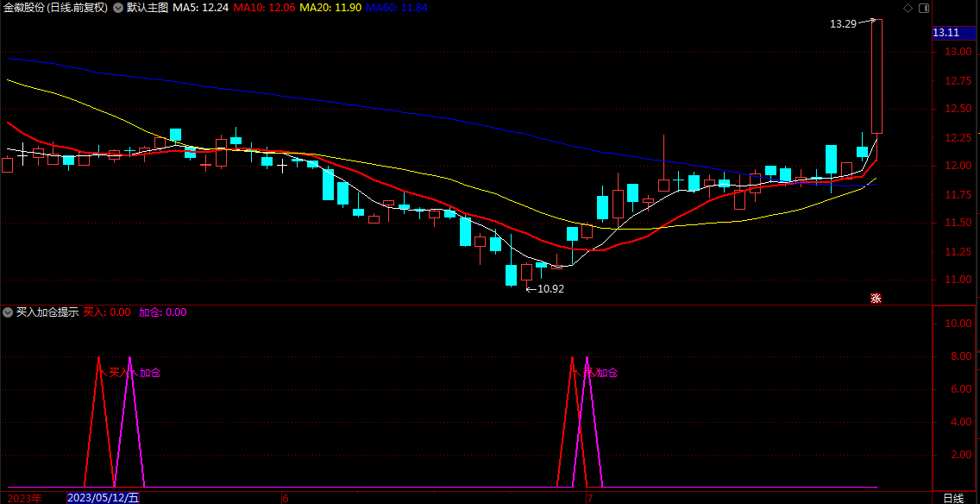Click the last tall red limit-up candle
980x504 pixels.
pyautogui.click(x=876, y=76)
